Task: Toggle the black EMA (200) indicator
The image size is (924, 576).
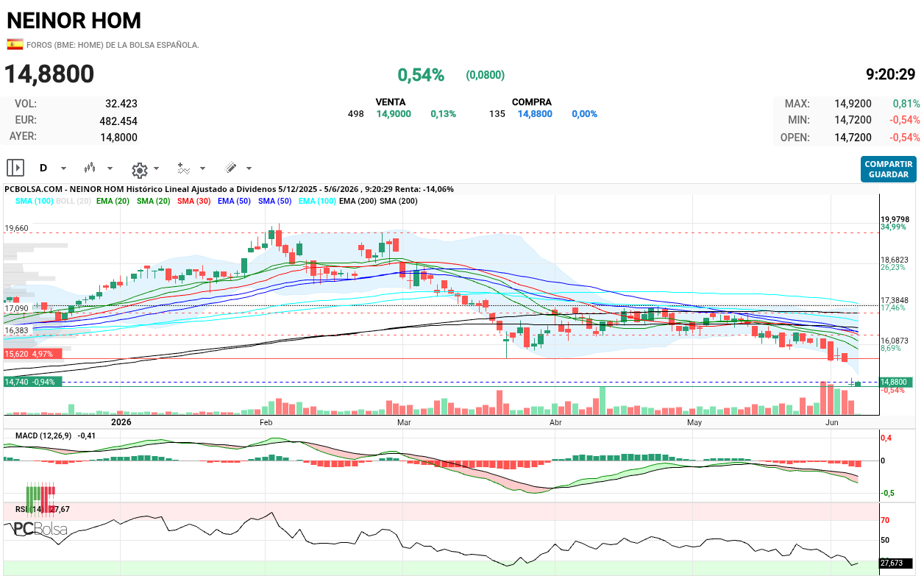Action: tap(358, 201)
